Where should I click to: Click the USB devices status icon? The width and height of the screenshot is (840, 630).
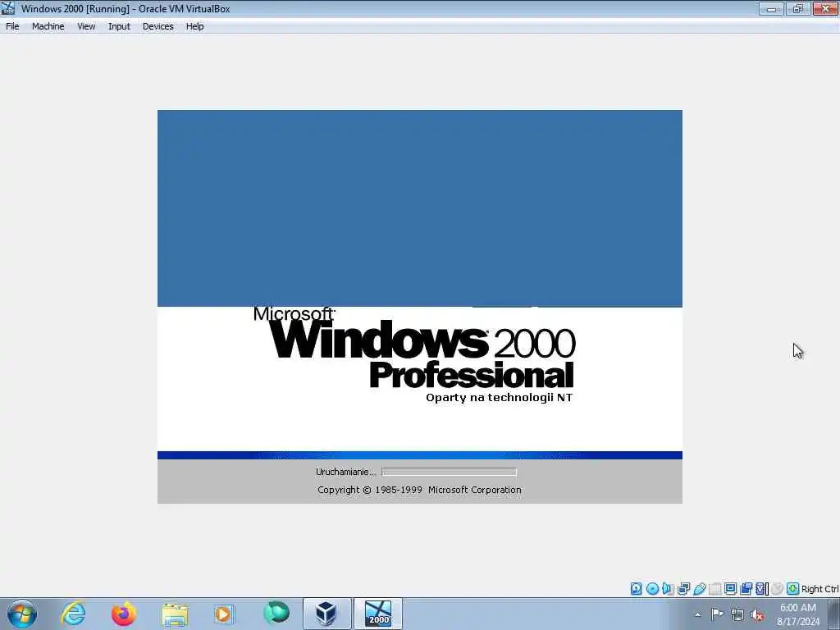(x=699, y=589)
